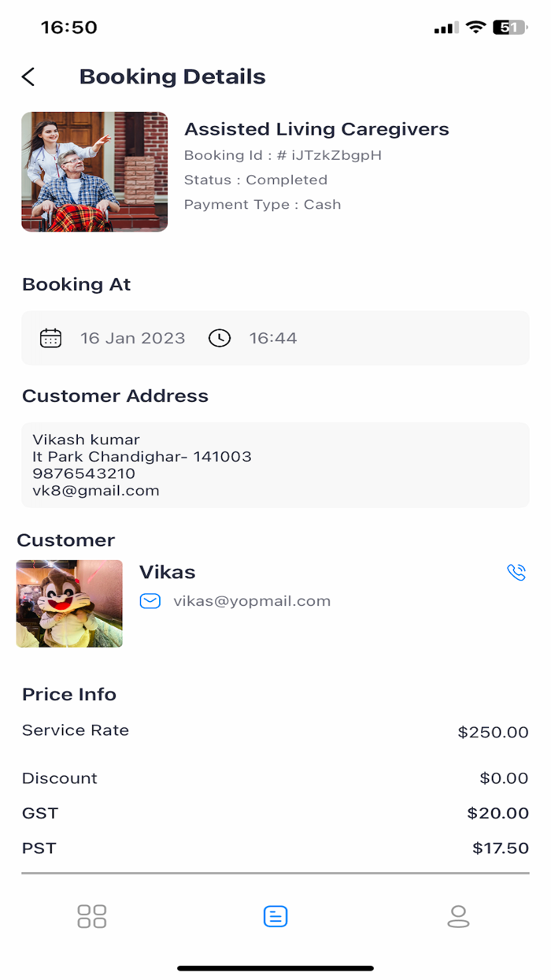Open the profile tab icon

[458, 916]
